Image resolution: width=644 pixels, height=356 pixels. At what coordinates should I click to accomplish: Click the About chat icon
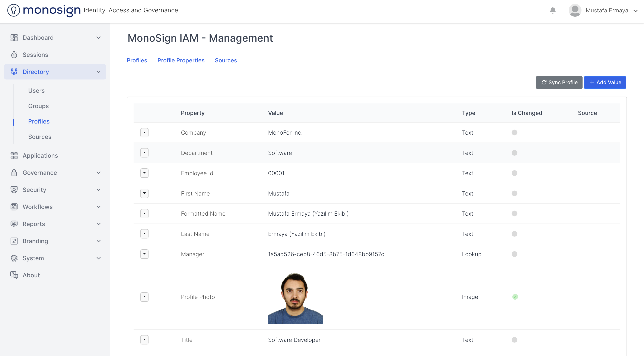coord(14,275)
